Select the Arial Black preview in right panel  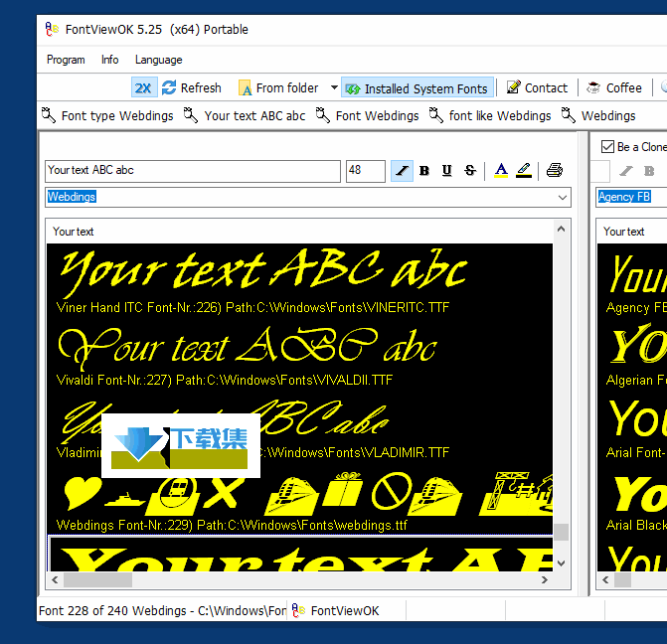[x=639, y=493]
